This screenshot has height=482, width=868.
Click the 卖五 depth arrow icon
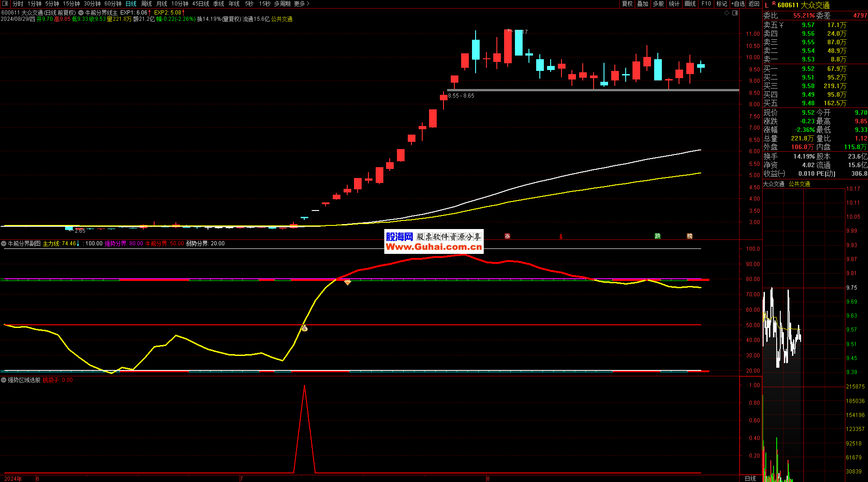tap(781, 25)
